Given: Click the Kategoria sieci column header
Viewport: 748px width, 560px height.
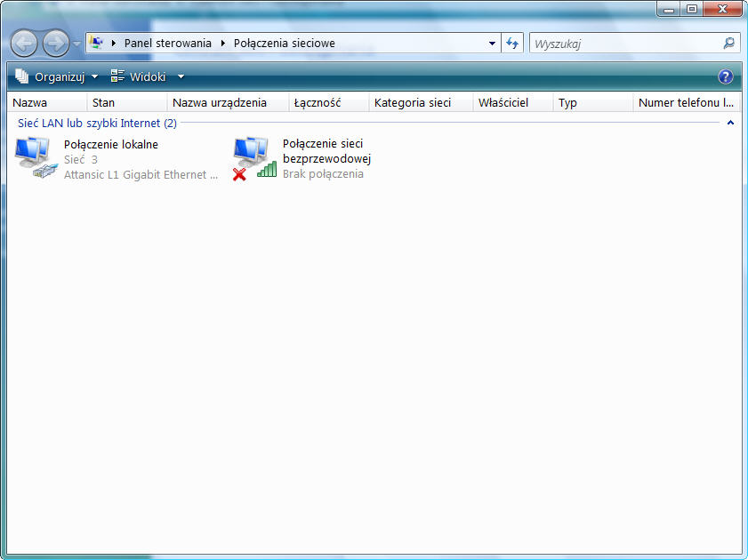Looking at the screenshot, I should [x=412, y=102].
